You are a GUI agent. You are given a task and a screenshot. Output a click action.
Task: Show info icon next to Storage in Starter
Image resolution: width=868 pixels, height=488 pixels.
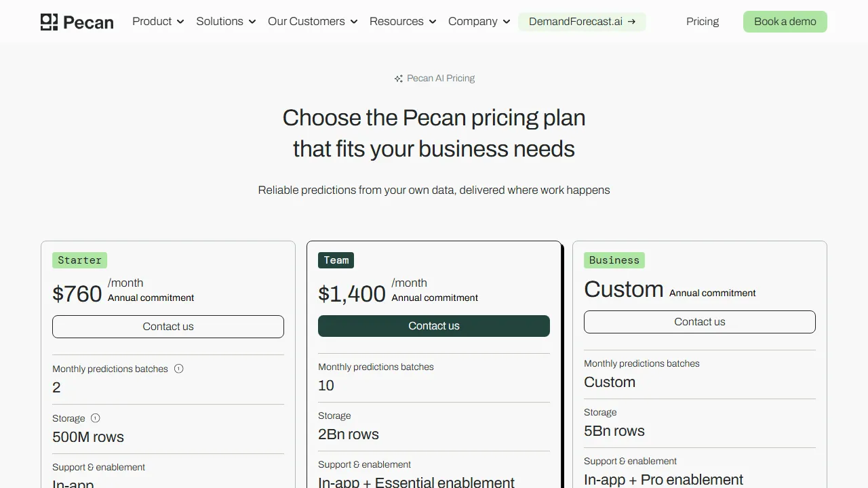[96, 418]
